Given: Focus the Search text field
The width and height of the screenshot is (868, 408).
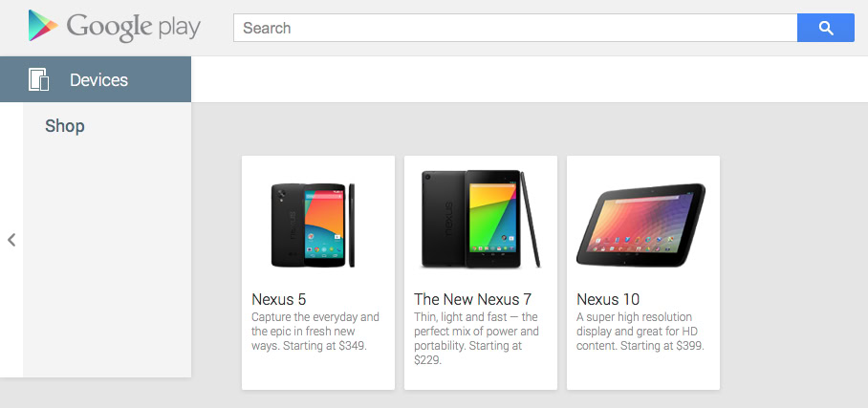Looking at the screenshot, I should (514, 28).
